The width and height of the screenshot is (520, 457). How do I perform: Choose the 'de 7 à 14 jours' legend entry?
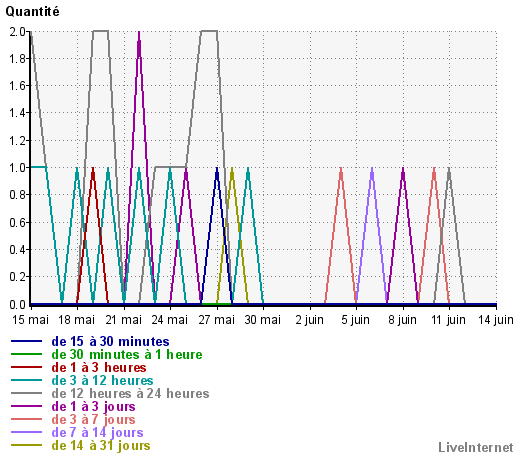tap(97, 433)
